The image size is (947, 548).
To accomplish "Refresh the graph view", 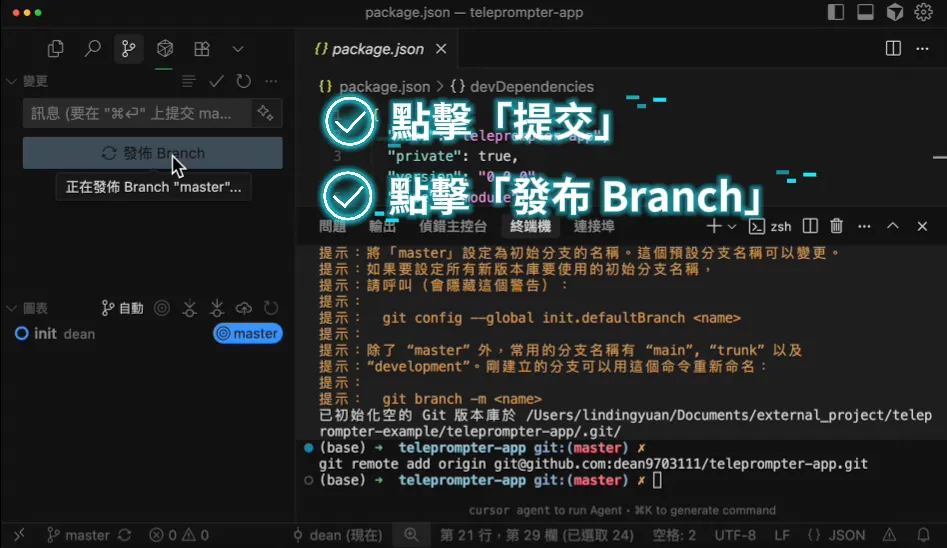I will pyautogui.click(x=271, y=308).
